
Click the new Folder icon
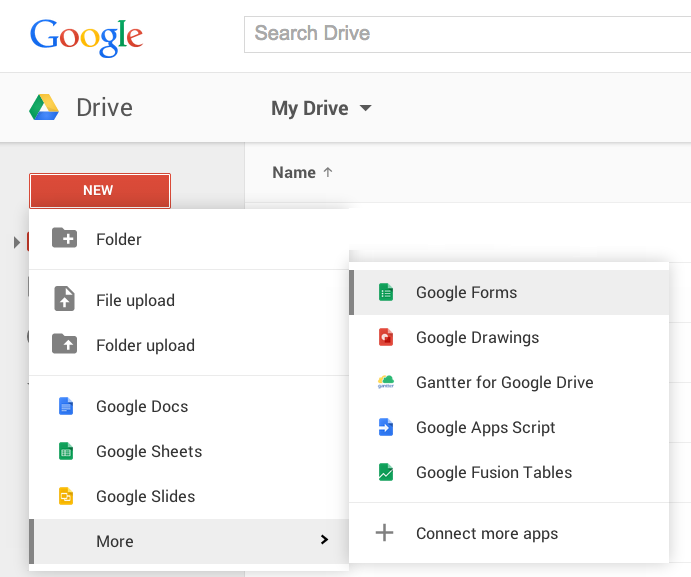65,238
